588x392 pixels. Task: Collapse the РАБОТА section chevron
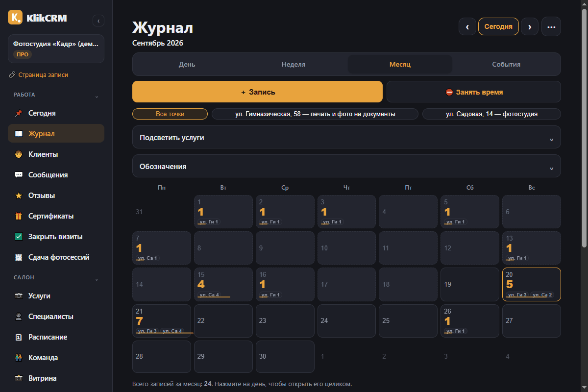(x=97, y=96)
